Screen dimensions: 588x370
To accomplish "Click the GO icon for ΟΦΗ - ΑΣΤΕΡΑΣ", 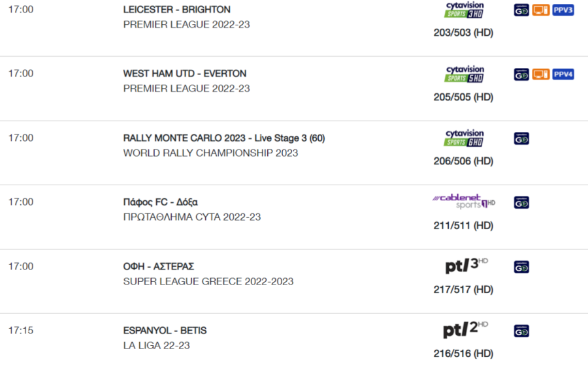I will 521,267.
